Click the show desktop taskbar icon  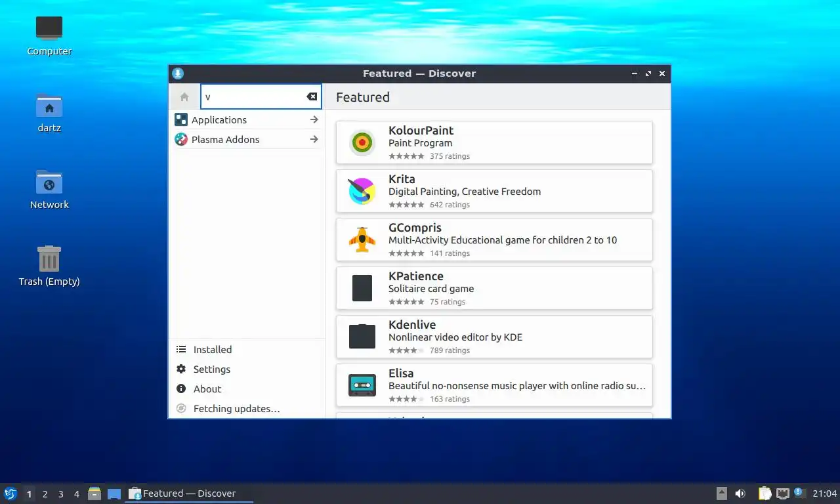114,493
